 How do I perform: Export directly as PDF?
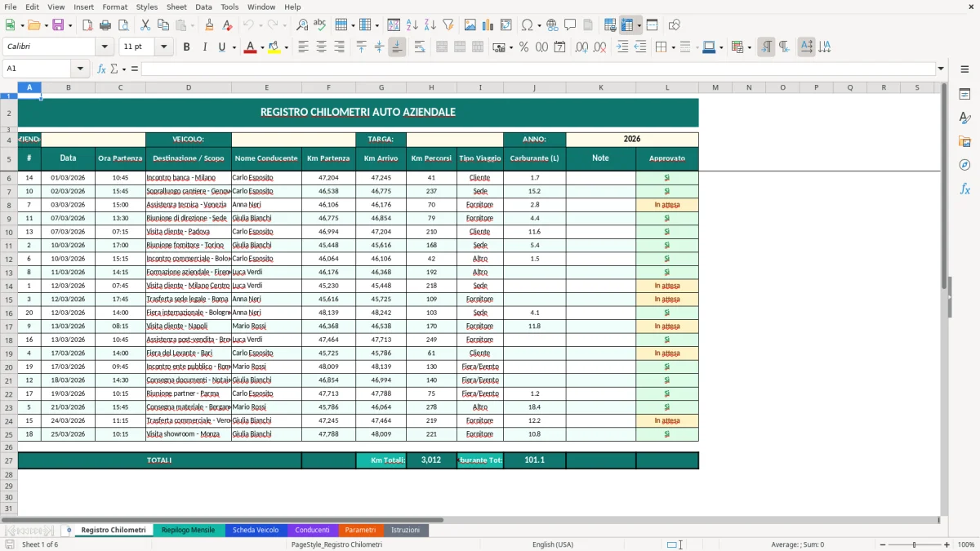[x=87, y=25]
